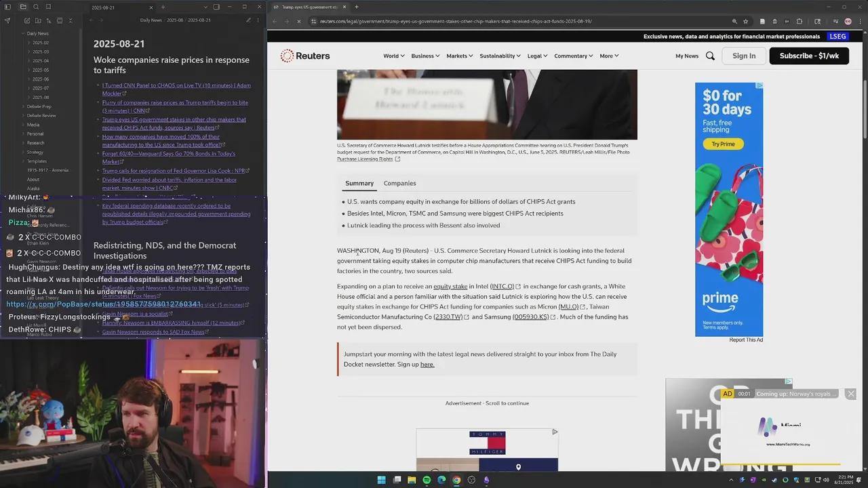Image resolution: width=868 pixels, height=488 pixels.
Task: Click Daily News breadcrumb in Obsidian
Action: [x=151, y=20]
